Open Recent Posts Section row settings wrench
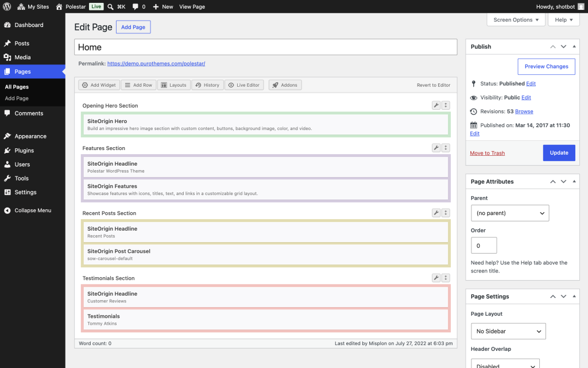 point(436,213)
